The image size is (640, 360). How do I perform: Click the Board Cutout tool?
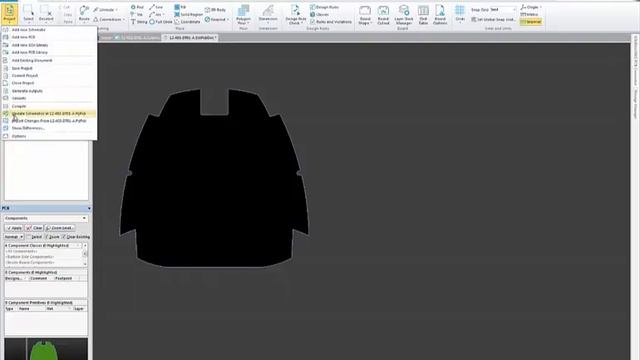[383, 15]
